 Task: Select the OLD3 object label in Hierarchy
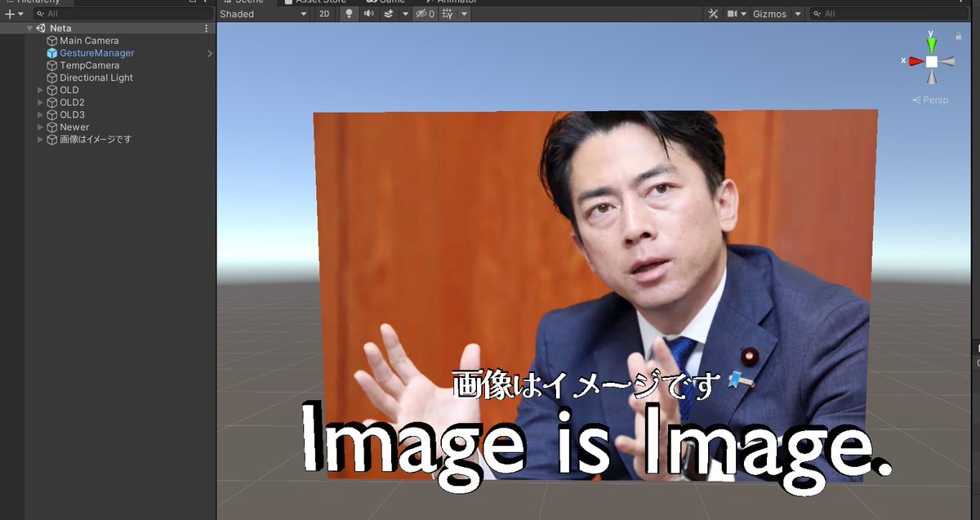click(x=72, y=115)
